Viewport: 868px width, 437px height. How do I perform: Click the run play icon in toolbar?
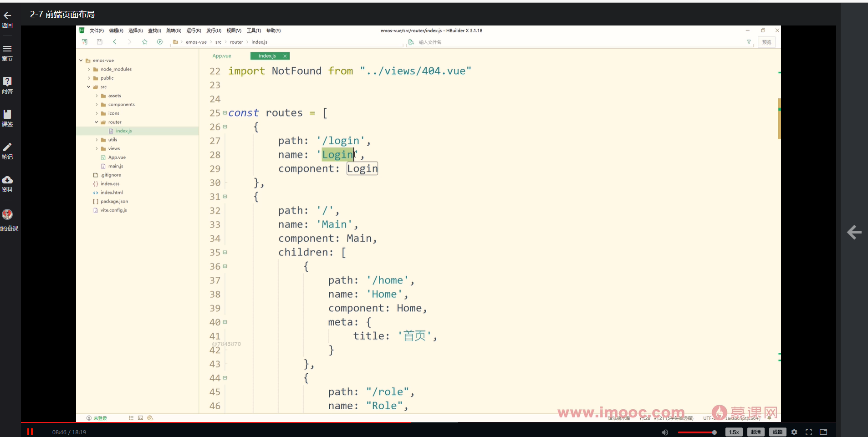160,42
